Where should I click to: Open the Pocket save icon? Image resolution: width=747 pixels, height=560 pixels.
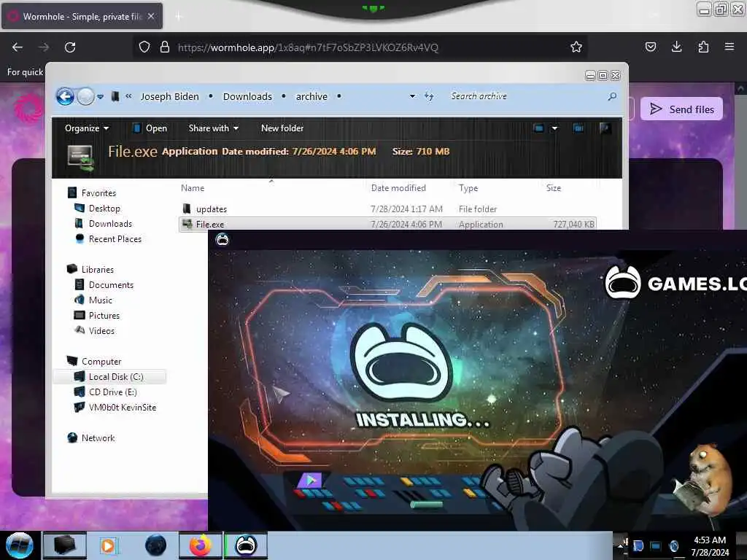point(650,47)
